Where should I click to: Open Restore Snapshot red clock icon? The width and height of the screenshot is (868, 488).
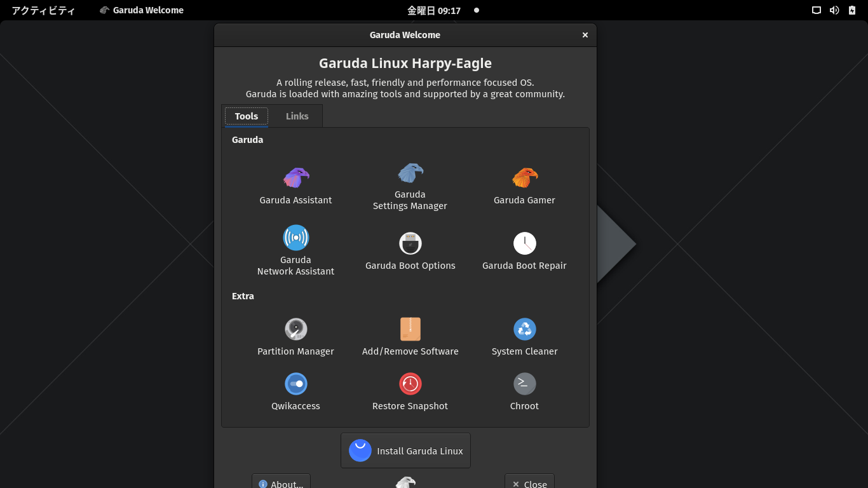(x=410, y=384)
